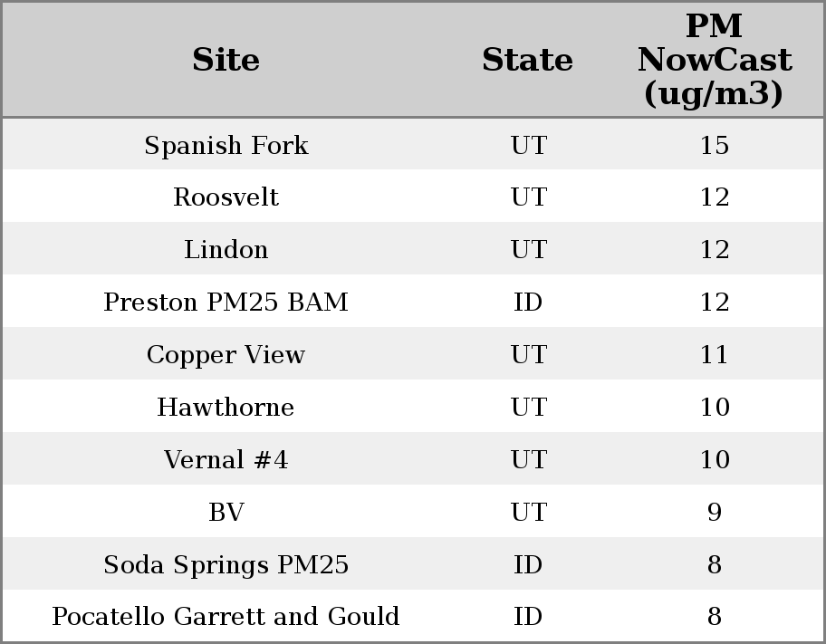The width and height of the screenshot is (826, 644).
Task: Click the Lindon site entry
Action: coord(226,250)
